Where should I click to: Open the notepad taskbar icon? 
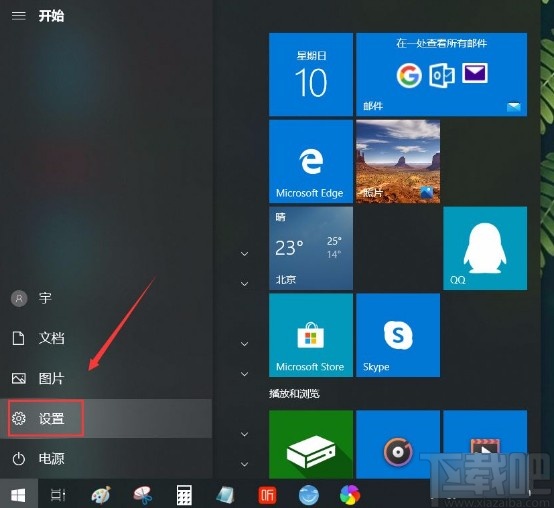[225, 495]
